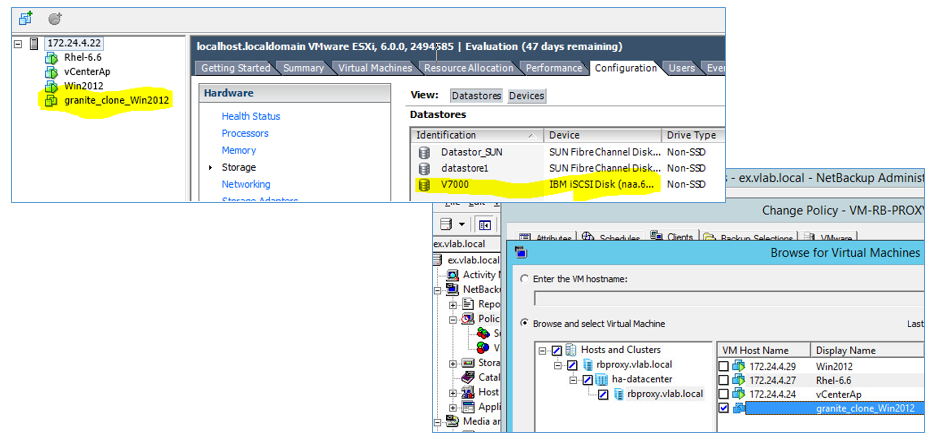Viewport: 938px width, 441px height.
Task: Click the granite_clone_Win2012 VM icon in inventory
Action: pos(51,100)
